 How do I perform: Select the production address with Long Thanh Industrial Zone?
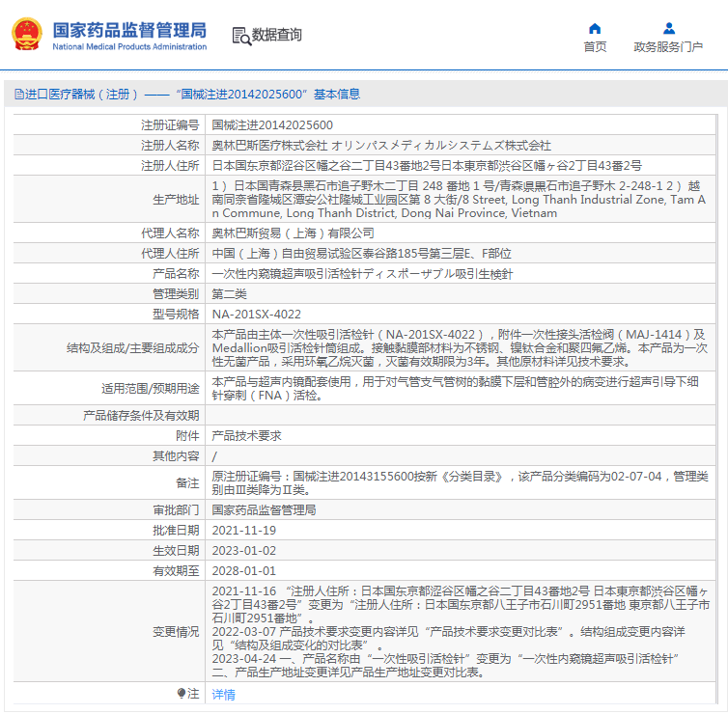point(459,200)
